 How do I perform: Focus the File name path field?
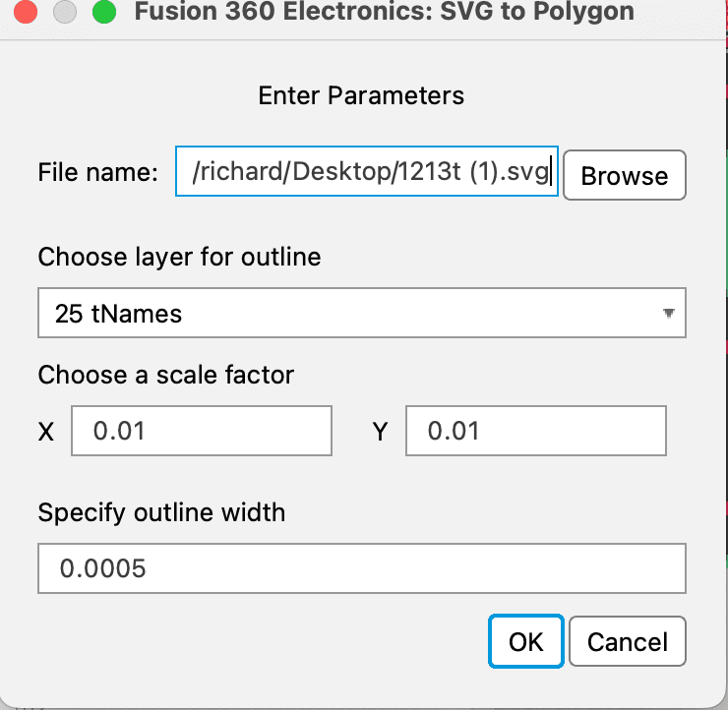tap(367, 171)
